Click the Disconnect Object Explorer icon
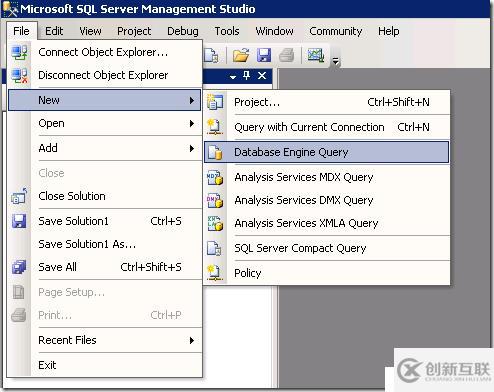 click(x=19, y=75)
